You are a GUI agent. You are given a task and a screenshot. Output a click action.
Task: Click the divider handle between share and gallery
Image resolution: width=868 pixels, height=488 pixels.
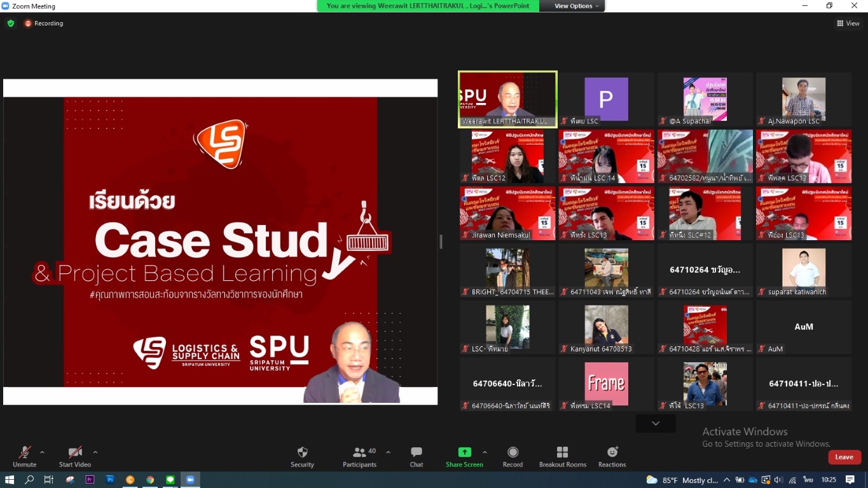pyautogui.click(x=441, y=241)
